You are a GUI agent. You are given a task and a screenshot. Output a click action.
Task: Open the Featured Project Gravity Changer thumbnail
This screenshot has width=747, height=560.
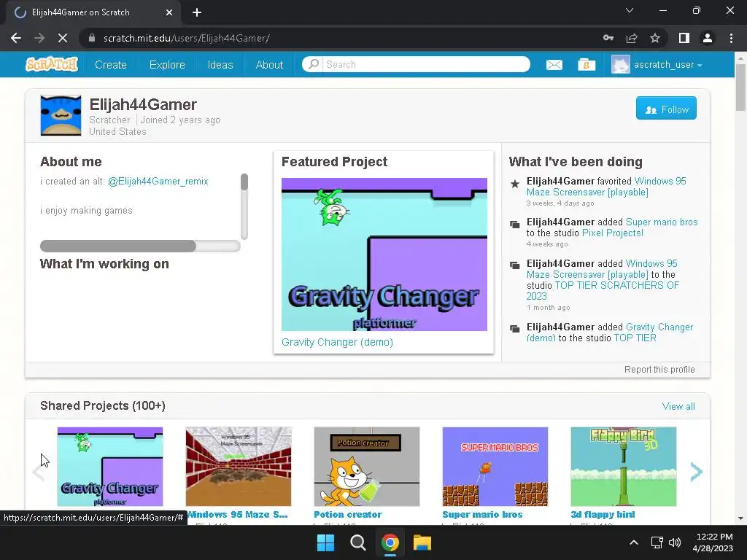[x=384, y=254]
